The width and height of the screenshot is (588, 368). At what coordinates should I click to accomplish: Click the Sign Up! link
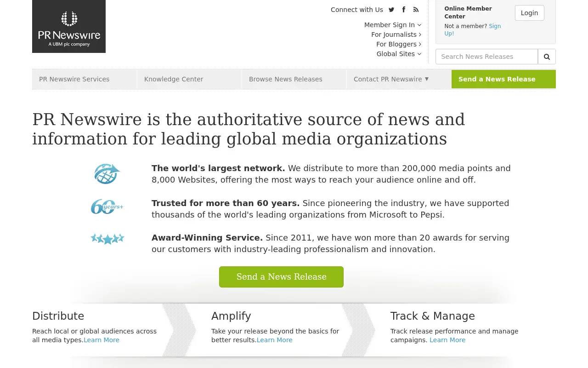pos(473,30)
